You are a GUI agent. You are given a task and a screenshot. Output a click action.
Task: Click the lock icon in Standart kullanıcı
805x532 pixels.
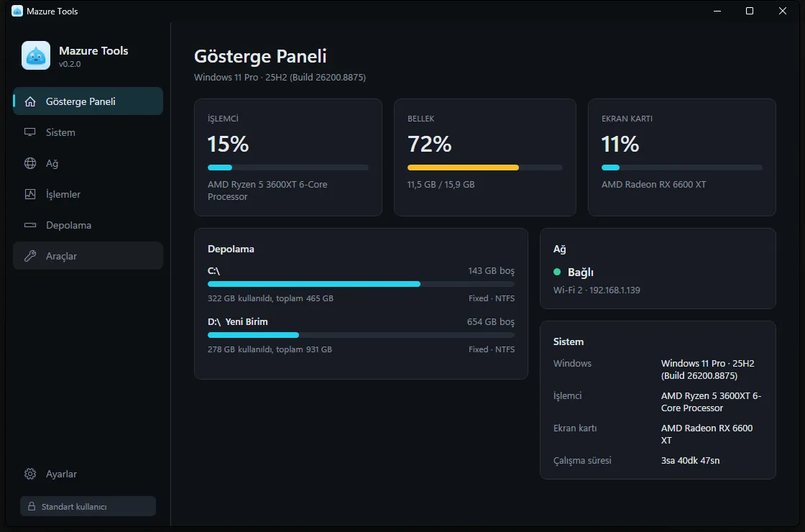coord(32,506)
